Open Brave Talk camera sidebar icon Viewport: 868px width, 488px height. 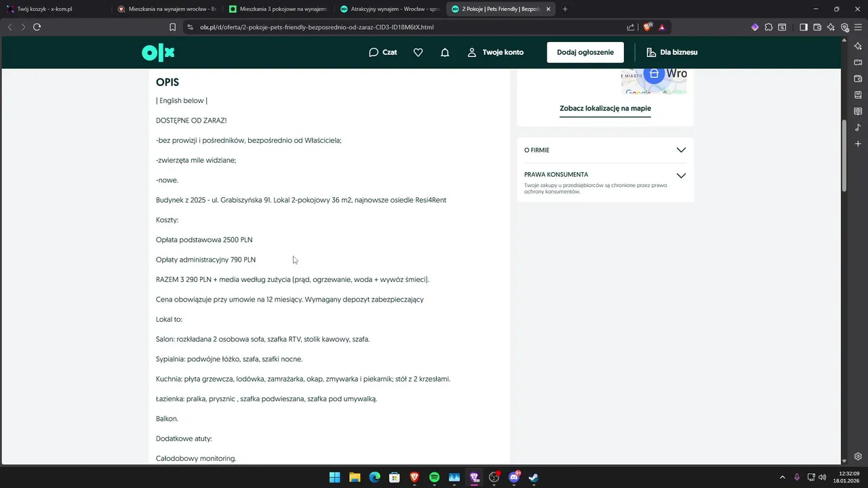click(858, 62)
